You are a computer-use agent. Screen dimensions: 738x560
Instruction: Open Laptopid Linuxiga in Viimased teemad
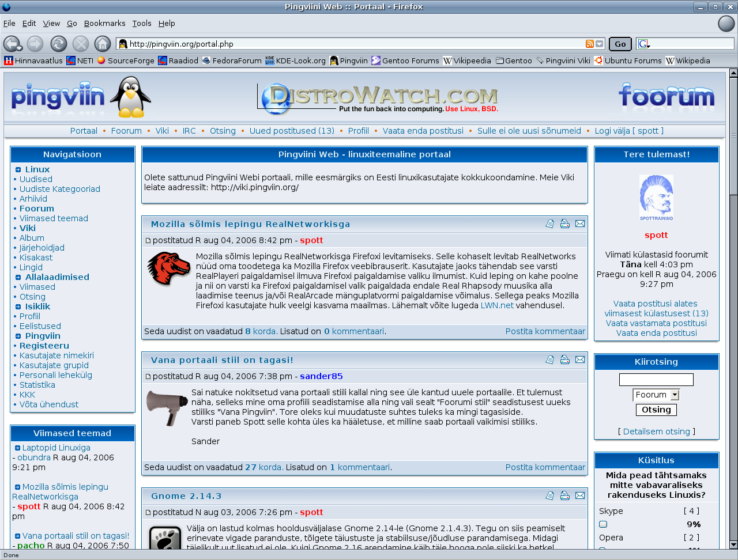(56, 448)
